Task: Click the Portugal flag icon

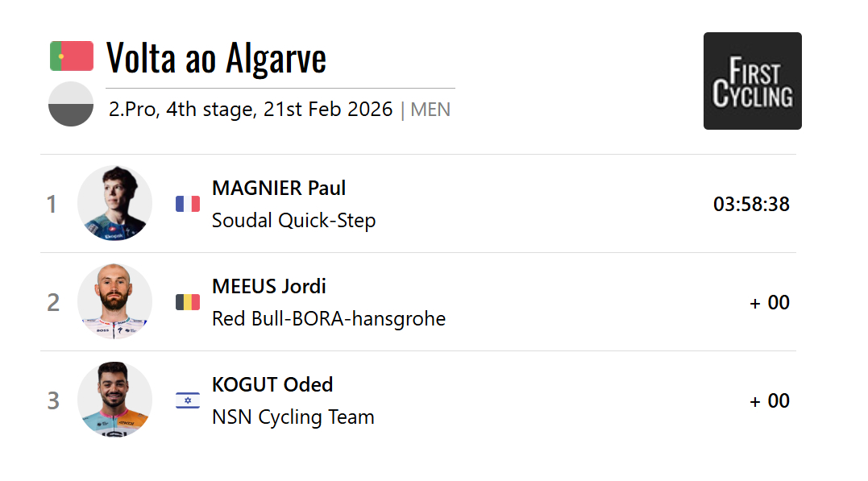Action: pos(72,56)
